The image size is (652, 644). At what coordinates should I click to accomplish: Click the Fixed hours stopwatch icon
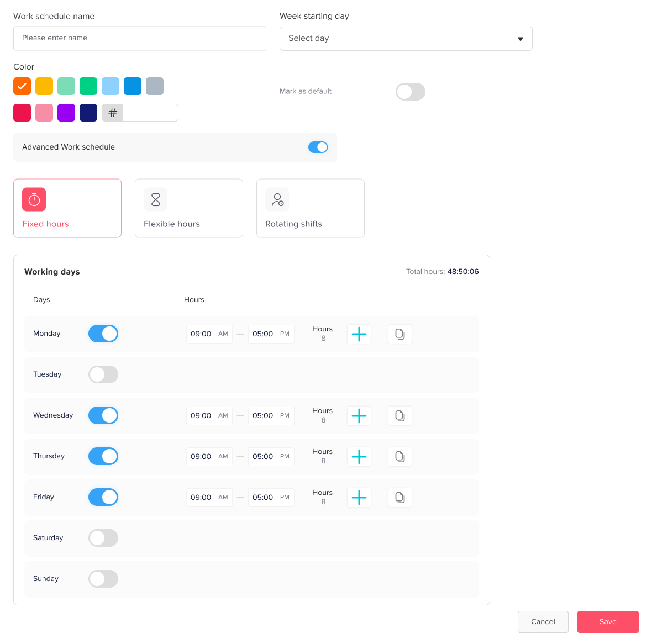34,199
